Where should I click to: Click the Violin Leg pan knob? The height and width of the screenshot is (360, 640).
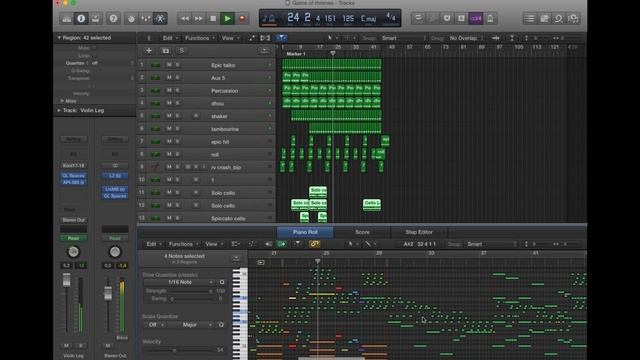point(73,252)
